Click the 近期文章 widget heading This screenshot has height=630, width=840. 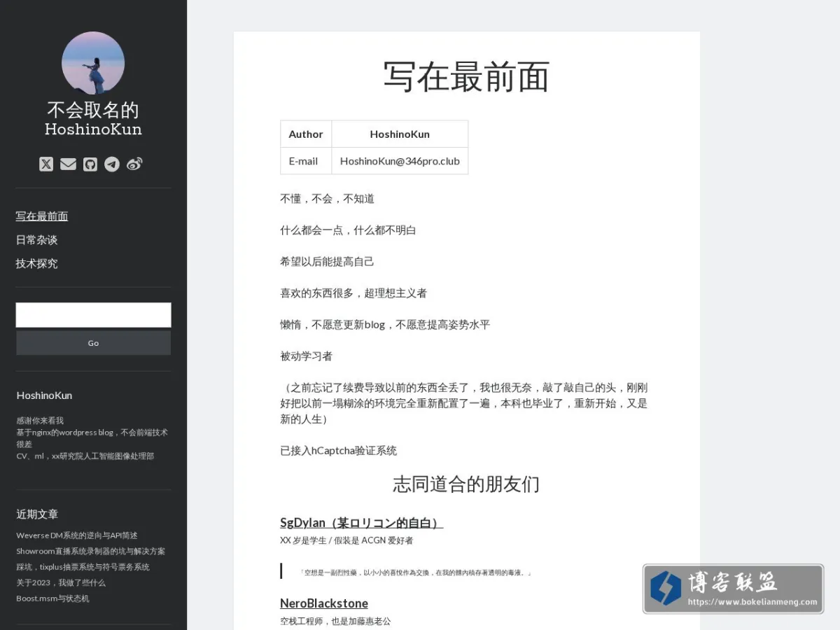coord(37,514)
